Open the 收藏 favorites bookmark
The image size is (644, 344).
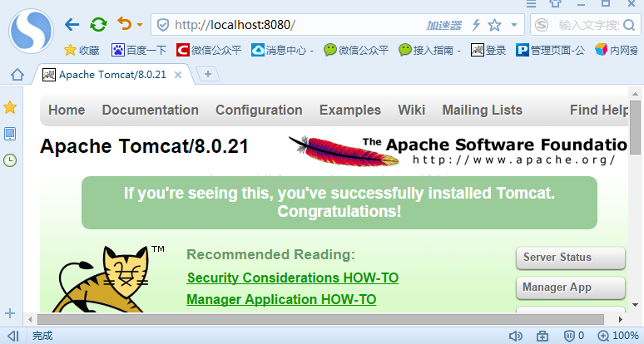coord(82,50)
